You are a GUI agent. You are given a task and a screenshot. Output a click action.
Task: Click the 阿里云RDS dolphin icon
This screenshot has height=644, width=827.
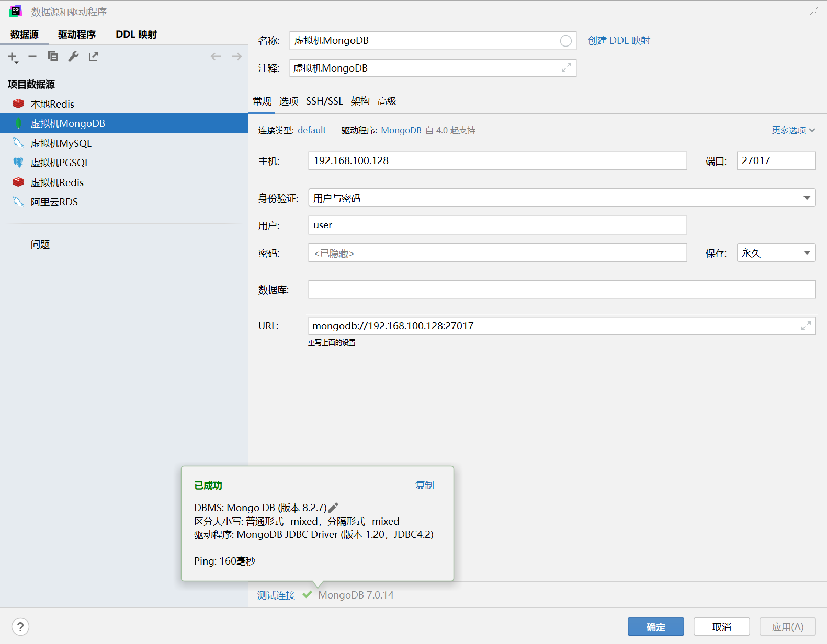point(18,202)
